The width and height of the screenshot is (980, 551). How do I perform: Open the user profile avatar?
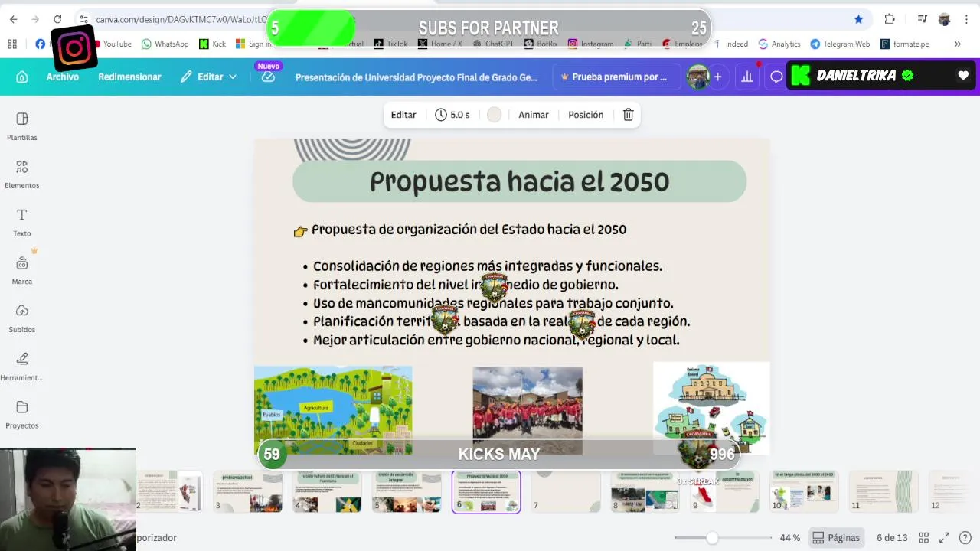click(x=697, y=77)
